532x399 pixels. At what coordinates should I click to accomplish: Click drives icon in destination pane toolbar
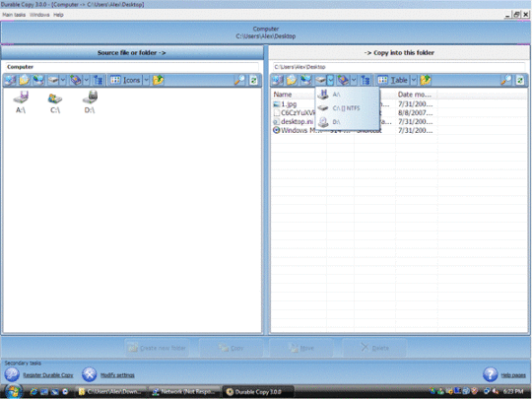[320, 80]
